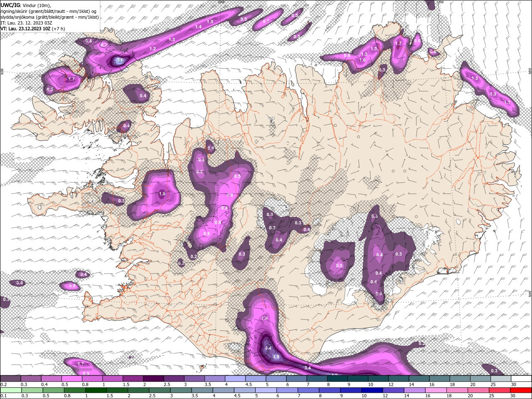Click the 1.1 value off the east coast
The width and height of the screenshot is (532, 399).
(x=507, y=102)
